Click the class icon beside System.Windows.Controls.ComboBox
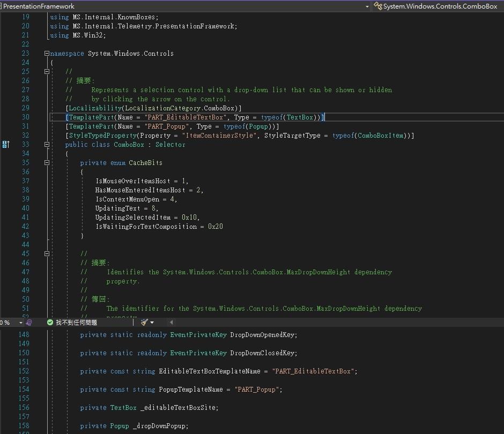The width and height of the screenshot is (504, 434). [379, 6]
